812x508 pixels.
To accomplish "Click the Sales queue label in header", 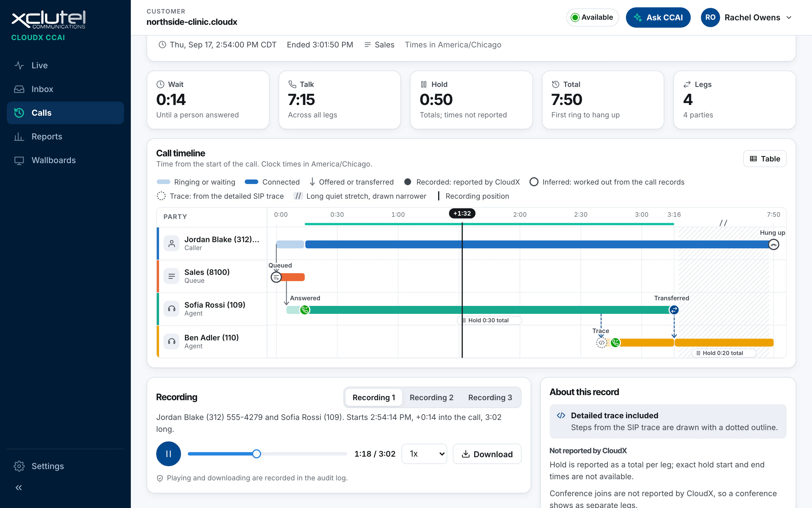I will 384,45.
